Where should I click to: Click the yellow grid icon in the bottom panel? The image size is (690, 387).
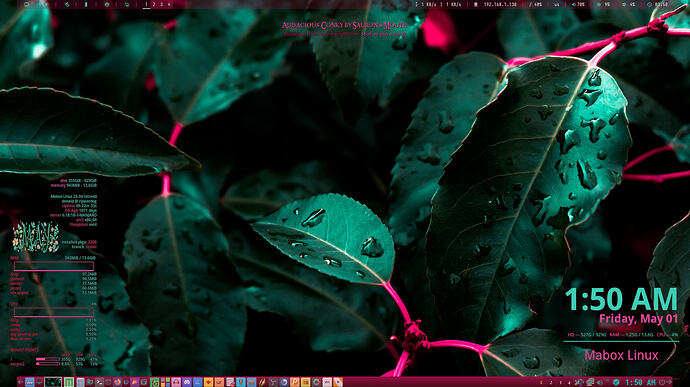[x=305, y=382]
